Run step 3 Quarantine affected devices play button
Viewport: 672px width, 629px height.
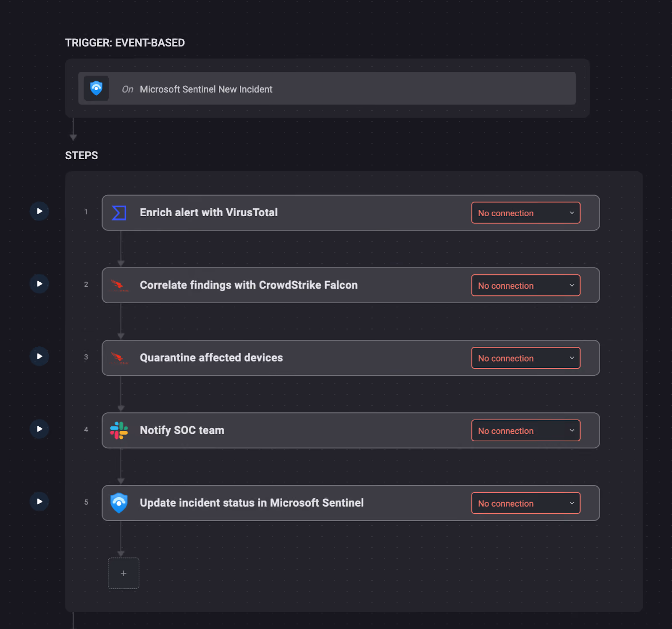[x=39, y=356]
